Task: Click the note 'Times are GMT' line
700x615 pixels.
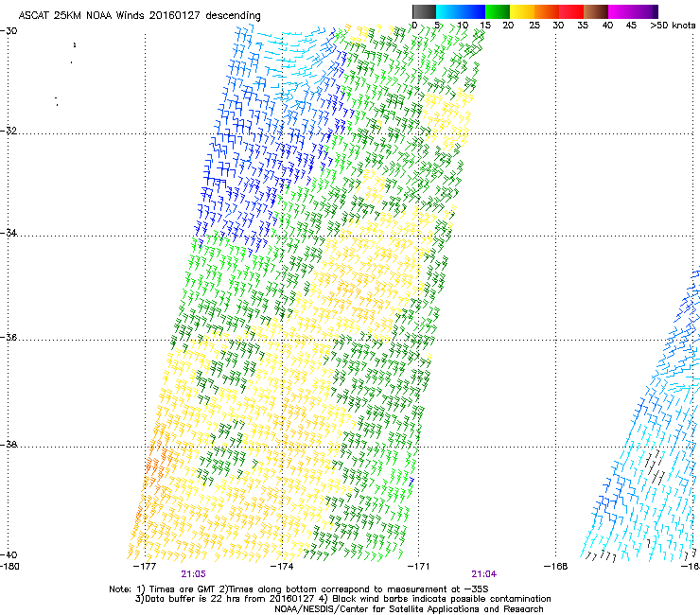Action: (x=299, y=589)
